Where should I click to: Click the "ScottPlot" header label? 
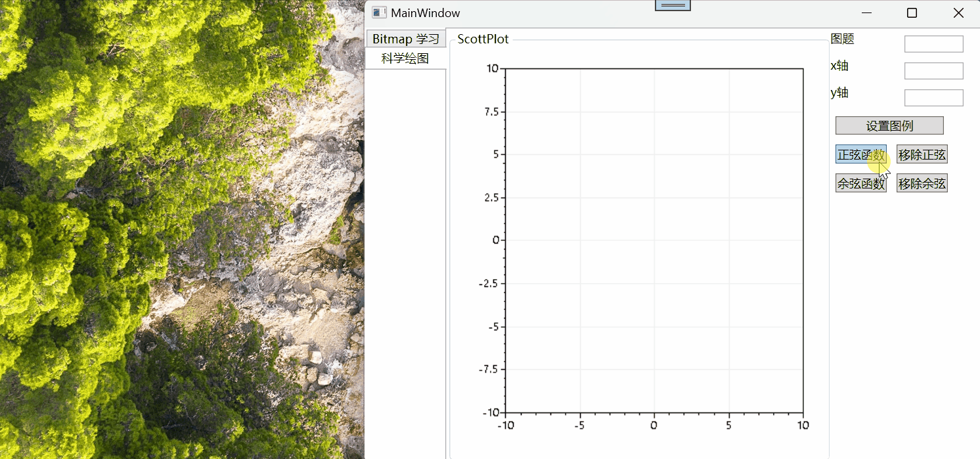pos(483,39)
